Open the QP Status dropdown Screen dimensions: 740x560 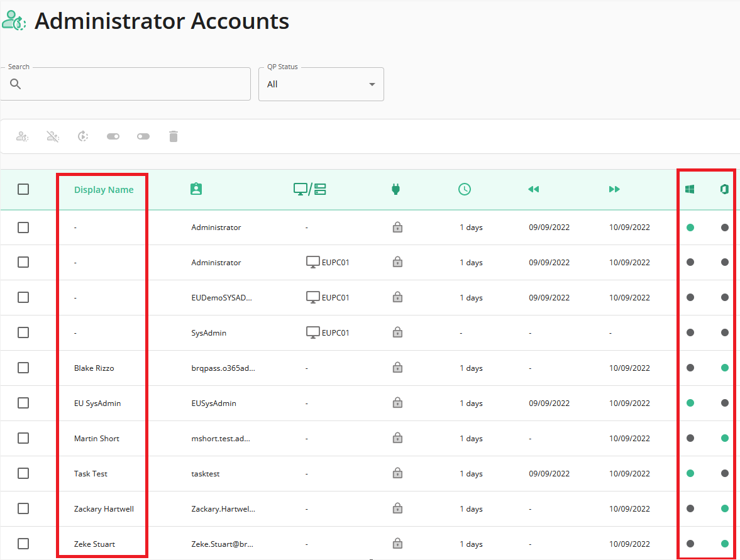click(321, 84)
